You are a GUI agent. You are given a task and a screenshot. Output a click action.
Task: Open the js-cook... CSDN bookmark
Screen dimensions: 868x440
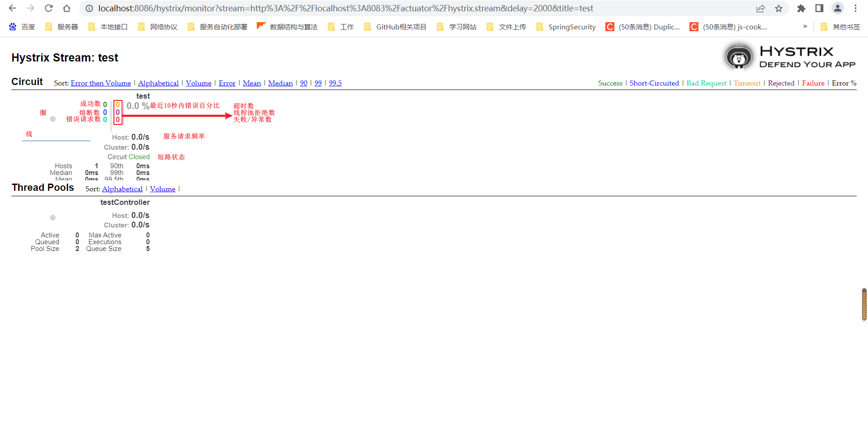[x=728, y=27]
